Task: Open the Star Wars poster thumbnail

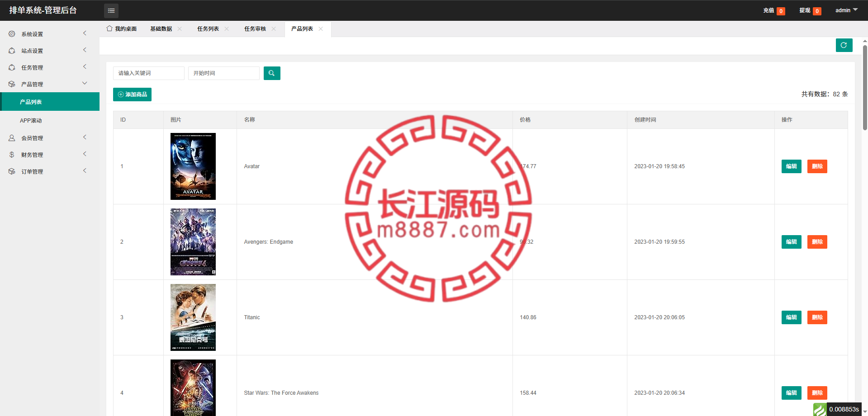Action: coord(193,388)
